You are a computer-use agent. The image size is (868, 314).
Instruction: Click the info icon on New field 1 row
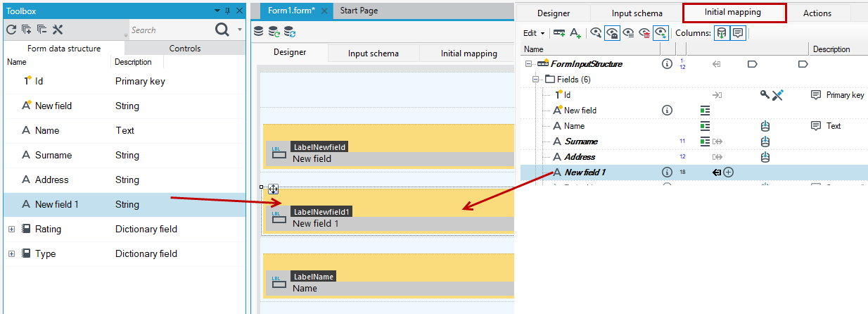click(x=667, y=172)
